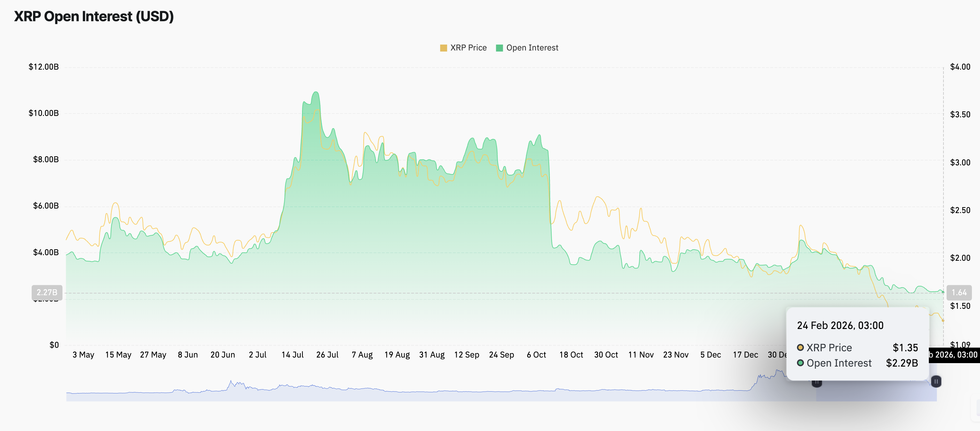This screenshot has height=431, width=980.
Task: Click the tooltip date 24 Feb 2026, 03:00
Action: [x=840, y=326]
